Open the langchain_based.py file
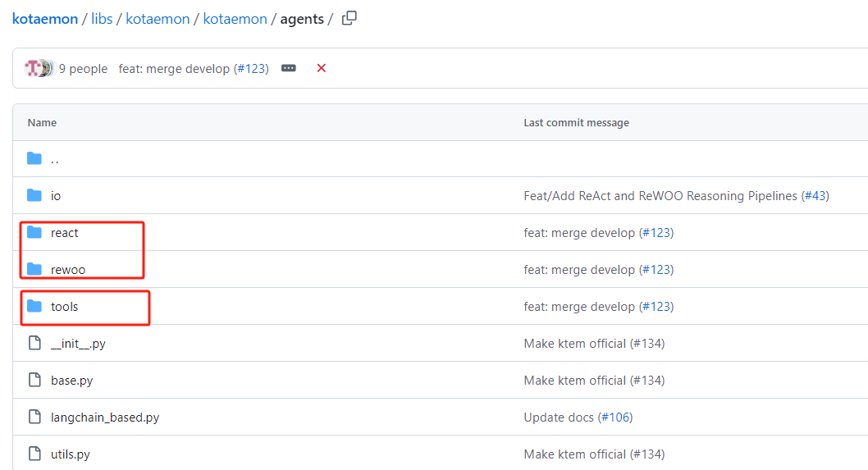868x470 pixels. 105,418
